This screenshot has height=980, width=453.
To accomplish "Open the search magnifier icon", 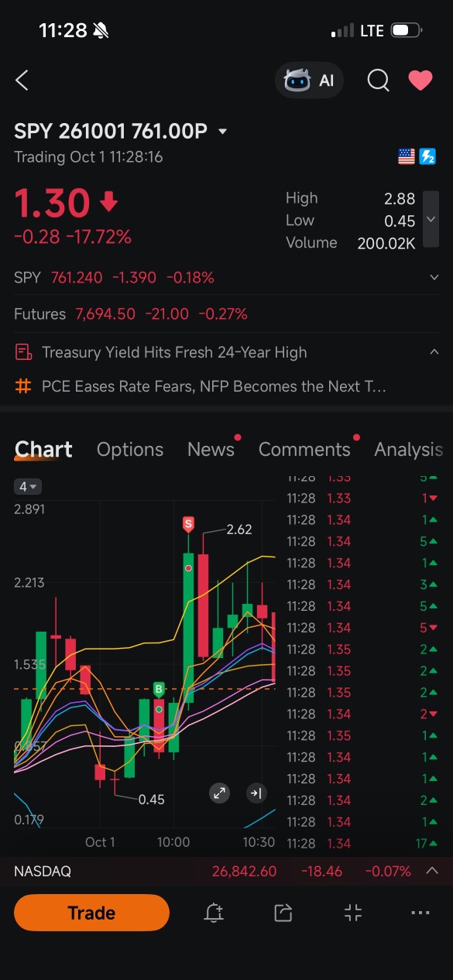I will [378, 81].
